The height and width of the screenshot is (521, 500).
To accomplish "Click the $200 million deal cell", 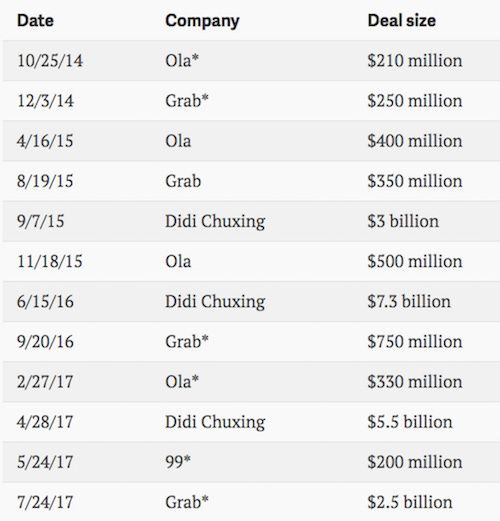I will pyautogui.click(x=415, y=462).
